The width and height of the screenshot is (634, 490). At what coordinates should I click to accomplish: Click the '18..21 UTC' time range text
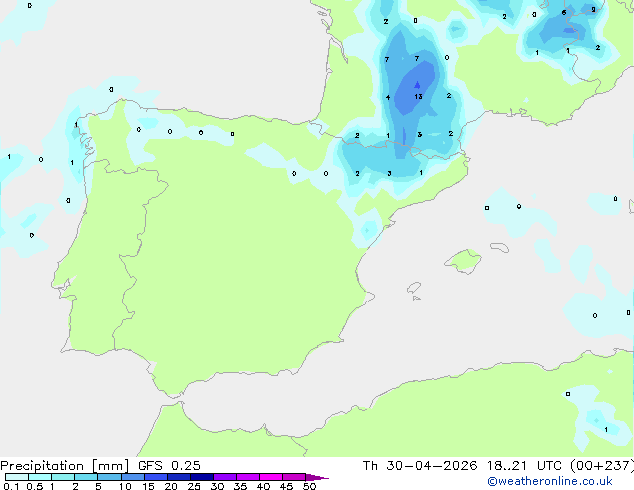pos(524,466)
